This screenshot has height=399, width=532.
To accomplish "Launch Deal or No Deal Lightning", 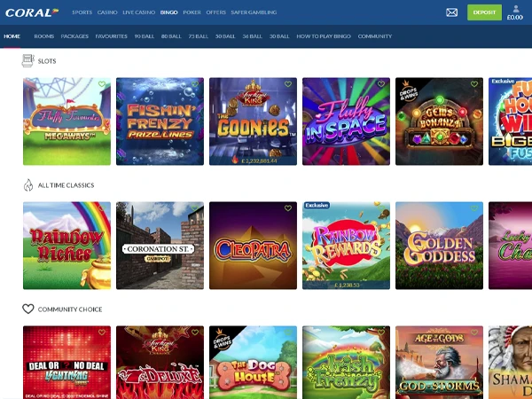I will 66,363.
